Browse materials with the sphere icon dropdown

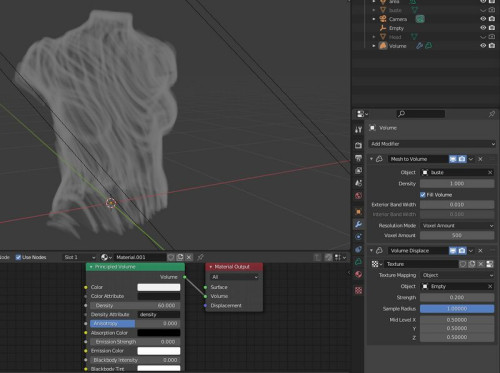point(106,257)
